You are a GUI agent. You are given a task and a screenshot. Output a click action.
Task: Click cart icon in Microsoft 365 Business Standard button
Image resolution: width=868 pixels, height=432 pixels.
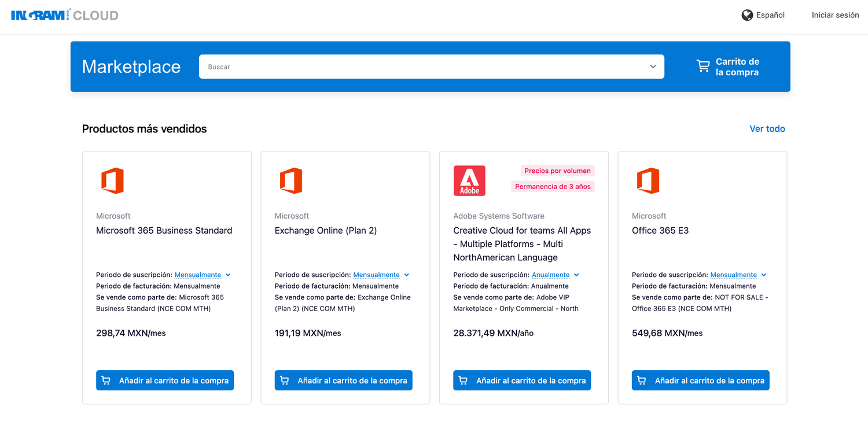[x=106, y=381]
